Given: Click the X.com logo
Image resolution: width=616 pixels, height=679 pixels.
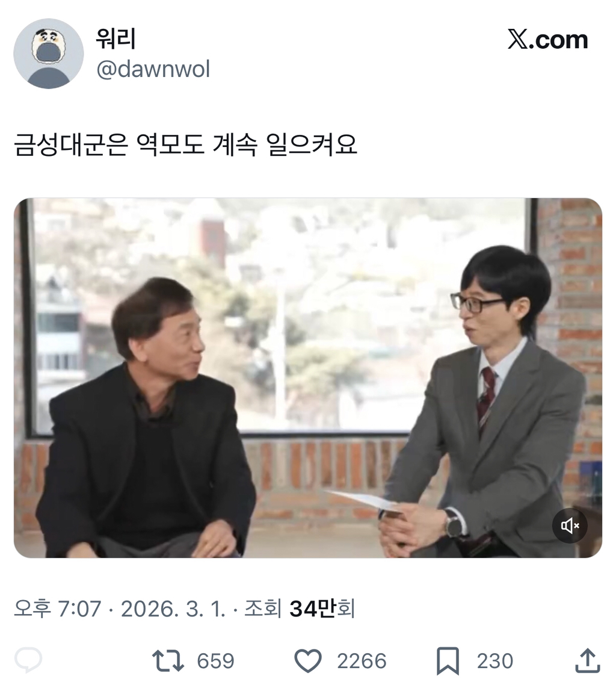Looking at the screenshot, I should [x=547, y=40].
